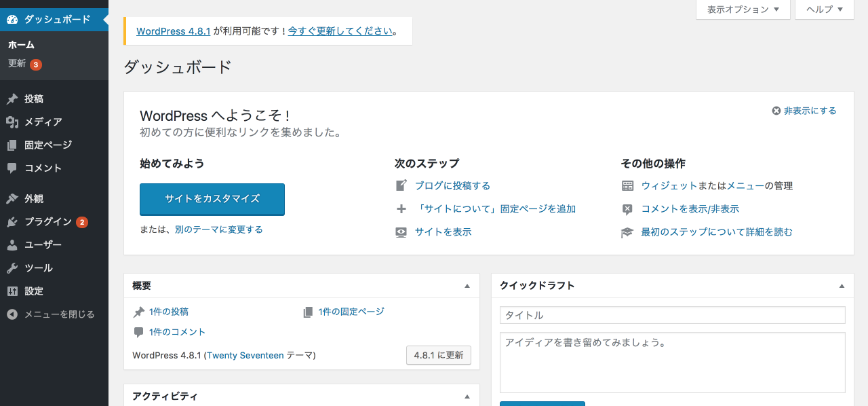Click the sliders icon beside 設定
Screen dimensions: 868x406
click(12, 291)
